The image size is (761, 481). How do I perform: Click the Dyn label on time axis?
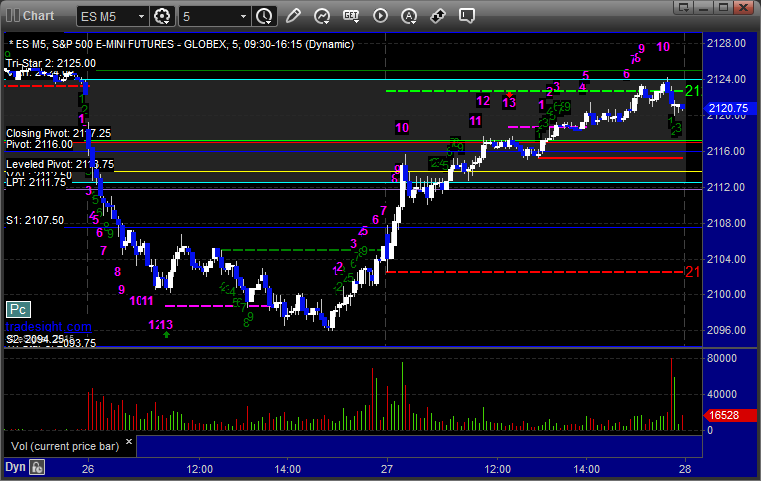click(x=15, y=467)
